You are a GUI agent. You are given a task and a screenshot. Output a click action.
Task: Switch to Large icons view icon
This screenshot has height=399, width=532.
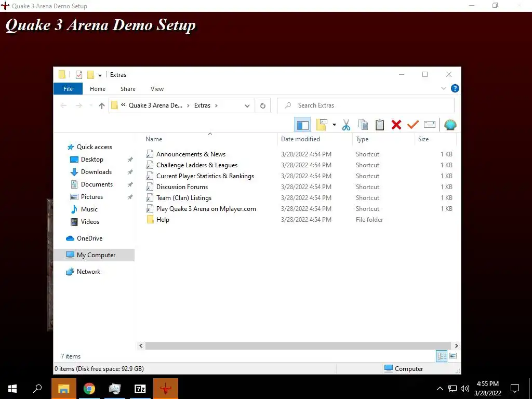(453, 356)
